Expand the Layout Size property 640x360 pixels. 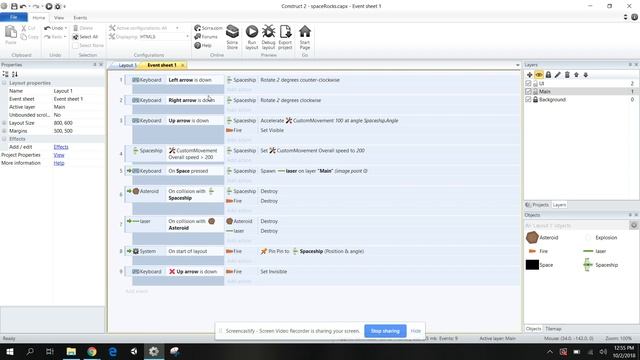pos(4,123)
